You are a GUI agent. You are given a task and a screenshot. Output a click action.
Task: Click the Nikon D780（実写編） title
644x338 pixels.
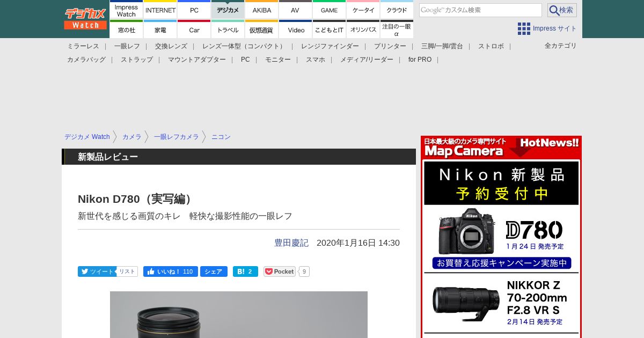tap(136, 199)
